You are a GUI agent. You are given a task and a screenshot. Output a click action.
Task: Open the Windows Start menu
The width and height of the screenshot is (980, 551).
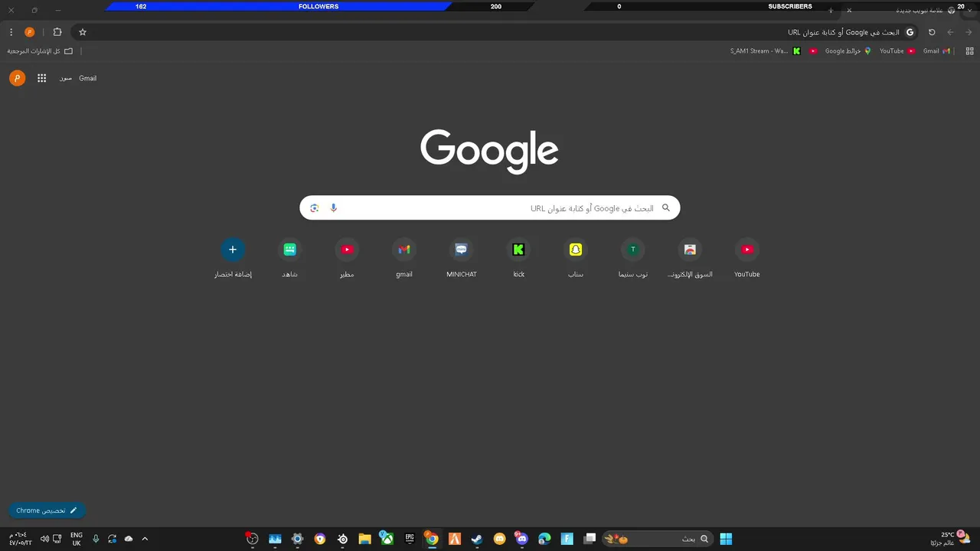[726, 539]
